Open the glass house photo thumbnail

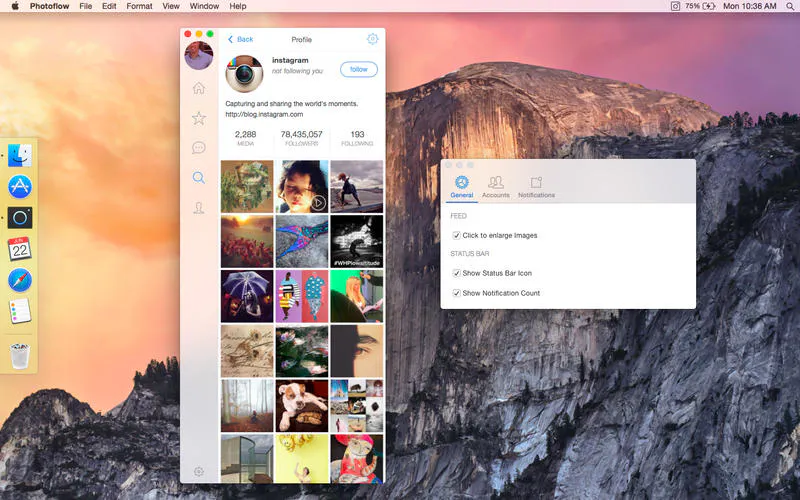pos(247,459)
